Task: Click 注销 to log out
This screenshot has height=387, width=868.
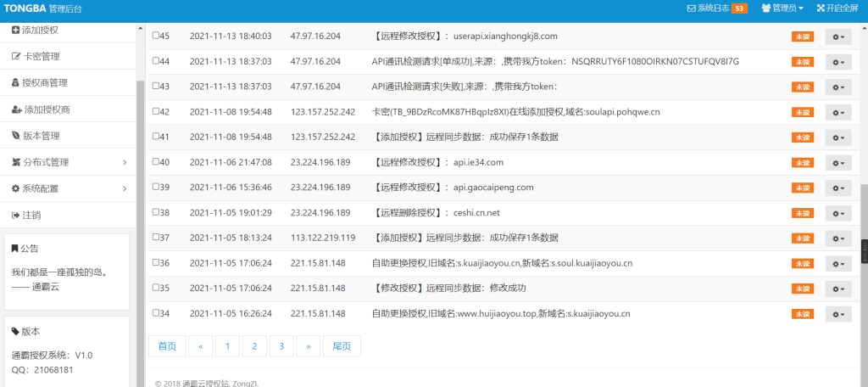Action: click(x=68, y=215)
